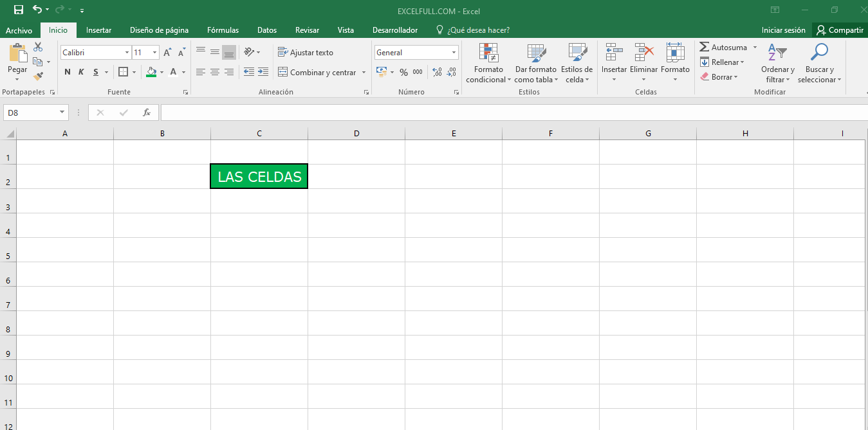Expand the Rellenar dropdown

[742, 62]
